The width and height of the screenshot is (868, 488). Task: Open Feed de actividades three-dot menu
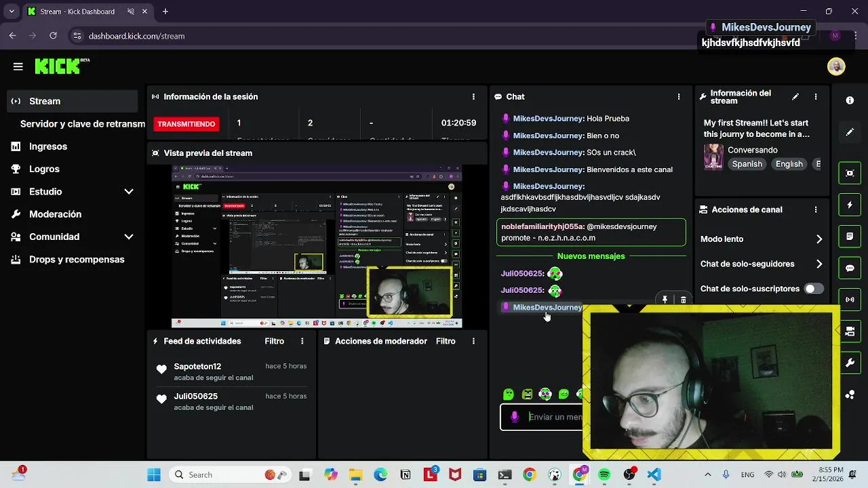tap(302, 342)
